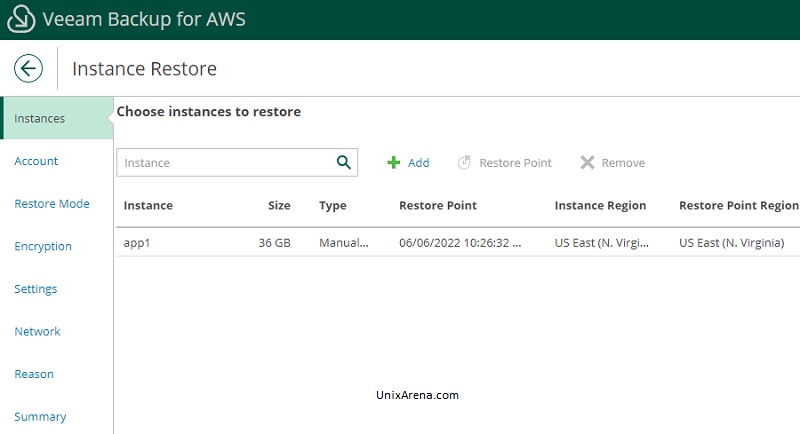Click Choose instances to restore heading
Screen dimensions: 800x434
tap(209, 112)
